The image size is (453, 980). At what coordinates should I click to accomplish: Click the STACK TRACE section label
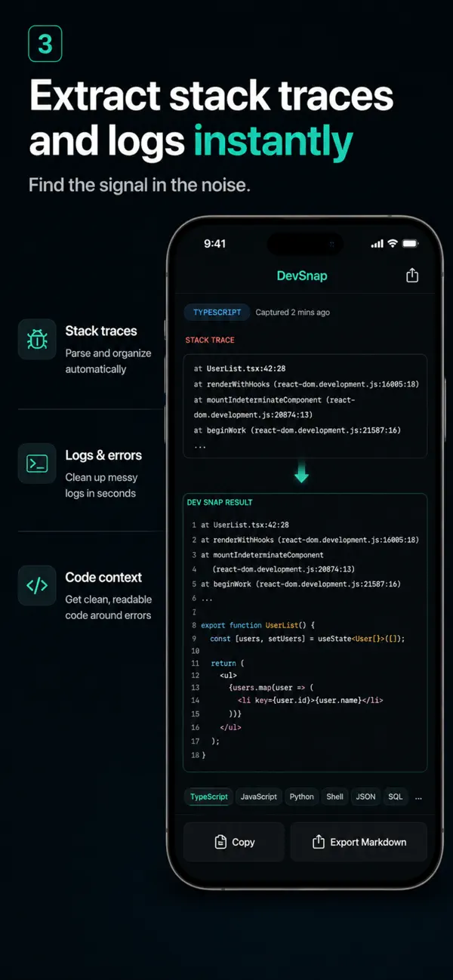(210, 340)
